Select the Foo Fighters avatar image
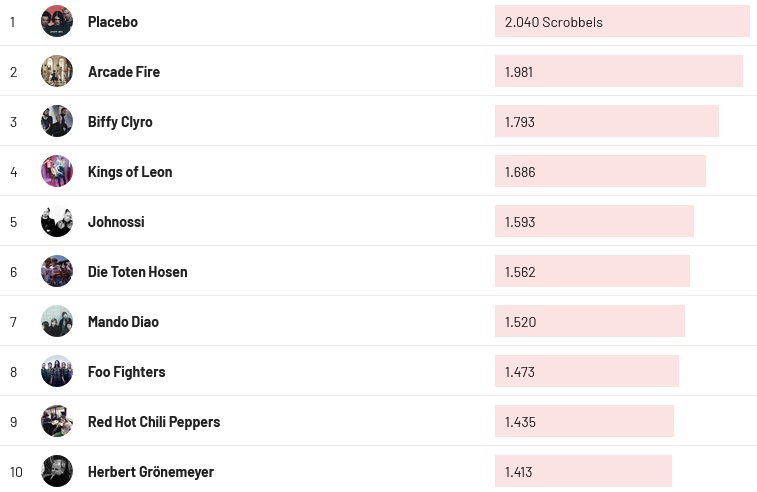Image resolution: width=757 pixels, height=492 pixels. tap(57, 371)
